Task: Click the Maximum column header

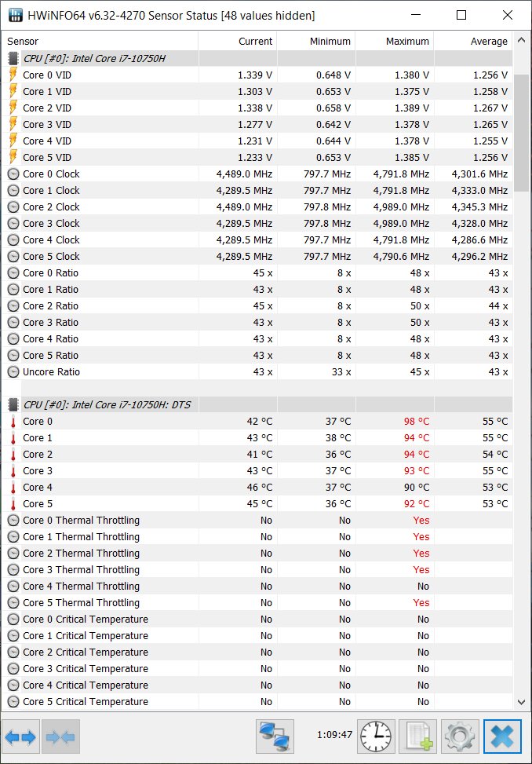Action: [x=395, y=42]
